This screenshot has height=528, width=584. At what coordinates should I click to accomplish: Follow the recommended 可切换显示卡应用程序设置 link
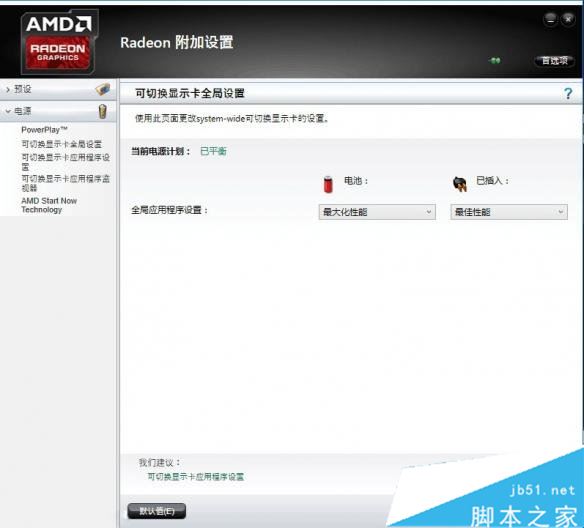click(196, 477)
